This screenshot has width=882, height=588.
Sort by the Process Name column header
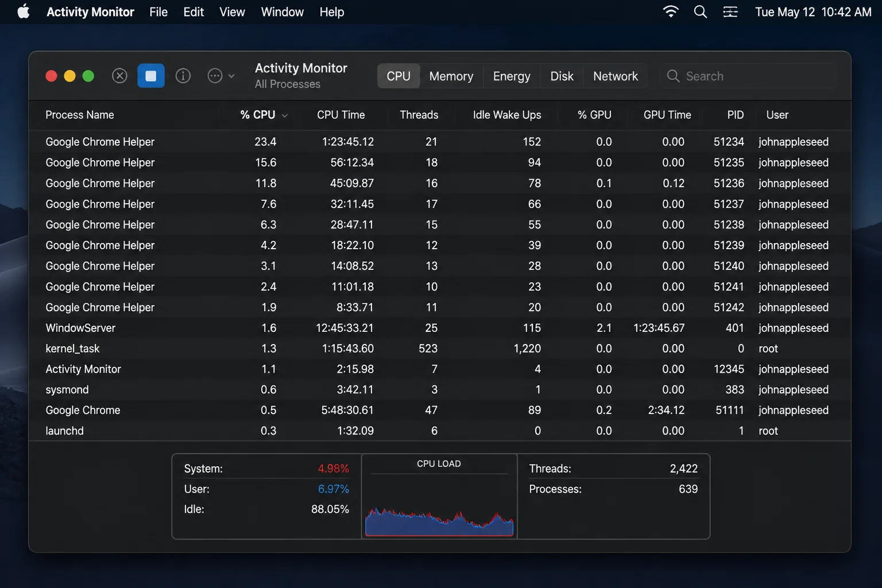pos(80,115)
